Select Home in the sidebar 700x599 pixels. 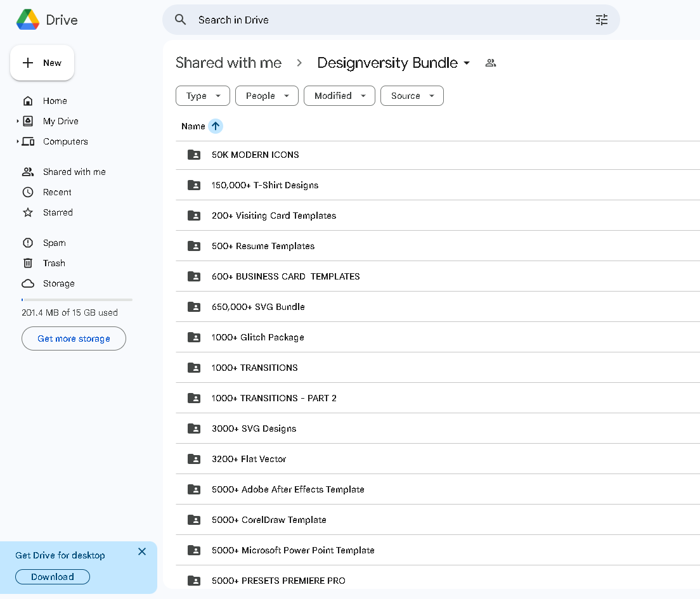55,101
